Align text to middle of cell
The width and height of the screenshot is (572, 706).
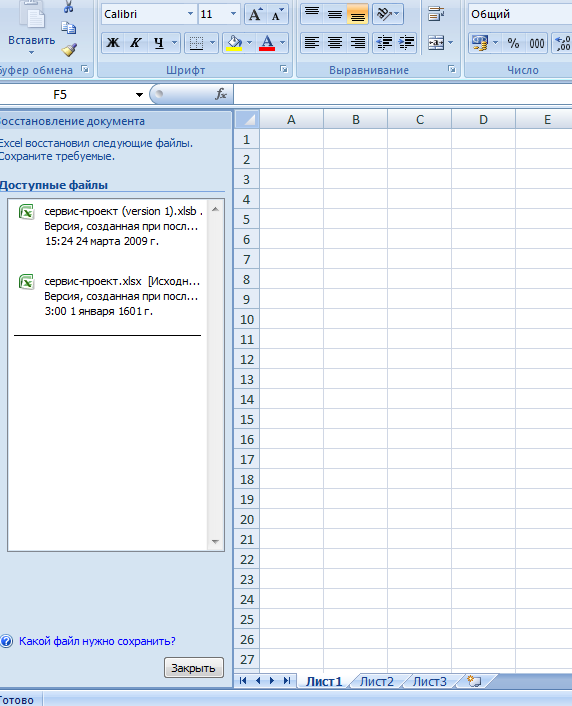335,14
